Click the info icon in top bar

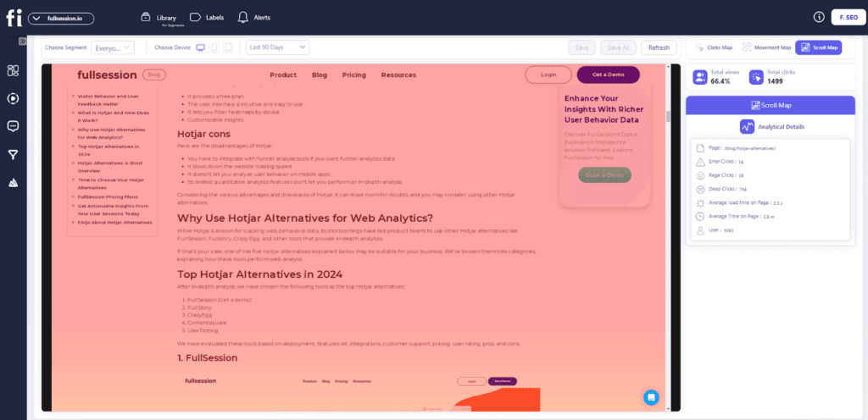[818, 17]
